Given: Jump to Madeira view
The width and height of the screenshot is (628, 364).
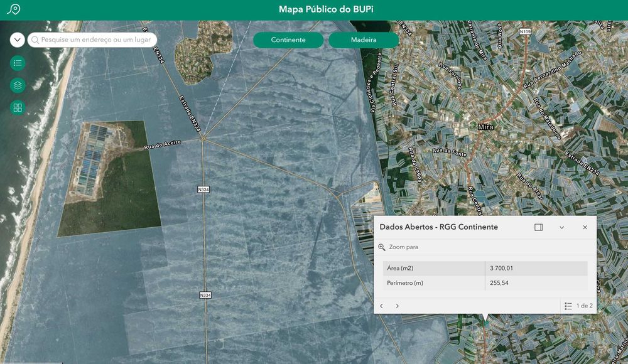Looking at the screenshot, I should coord(364,40).
